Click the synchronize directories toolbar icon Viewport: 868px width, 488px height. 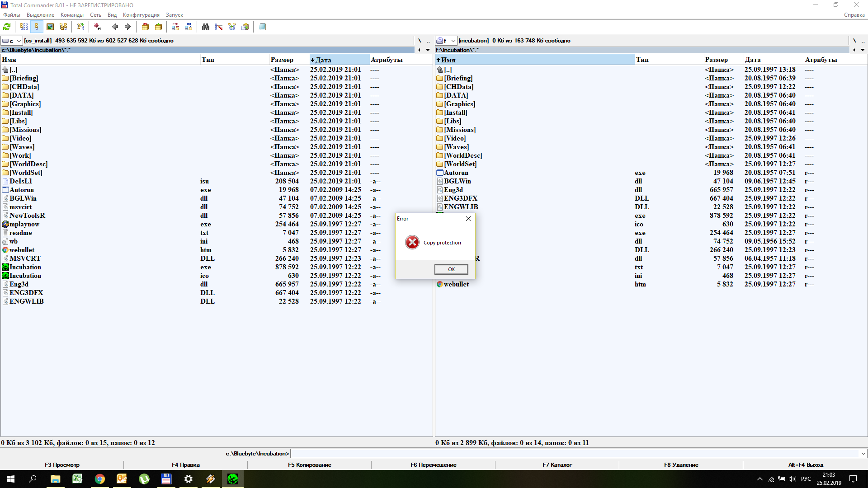[232, 27]
